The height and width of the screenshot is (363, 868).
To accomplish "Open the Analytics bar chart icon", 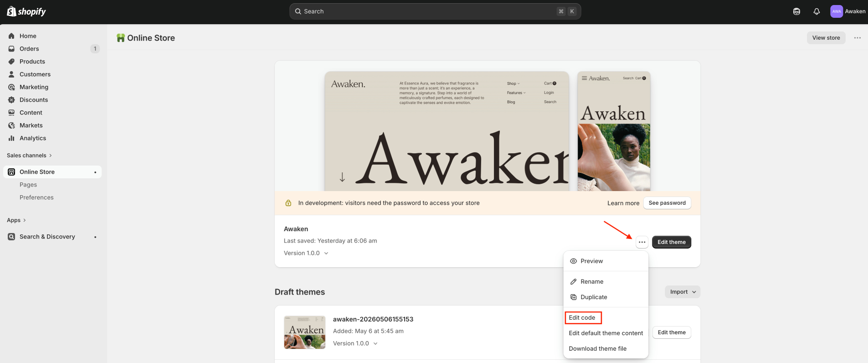I will (x=11, y=138).
